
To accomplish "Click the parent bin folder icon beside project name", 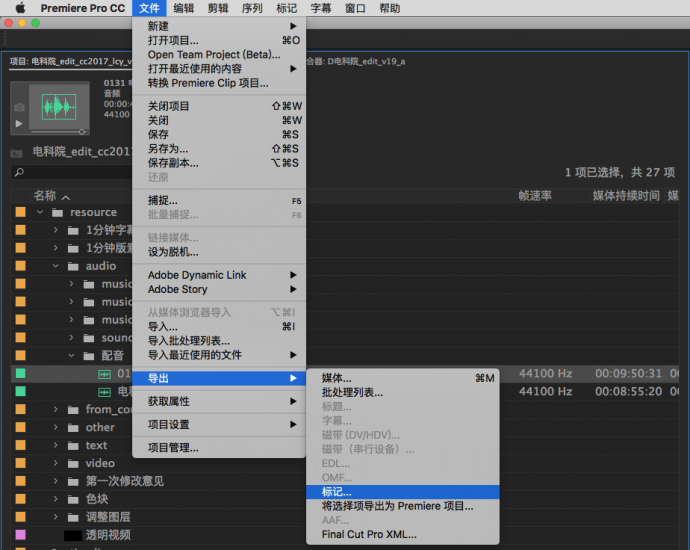I will pyautogui.click(x=17, y=153).
